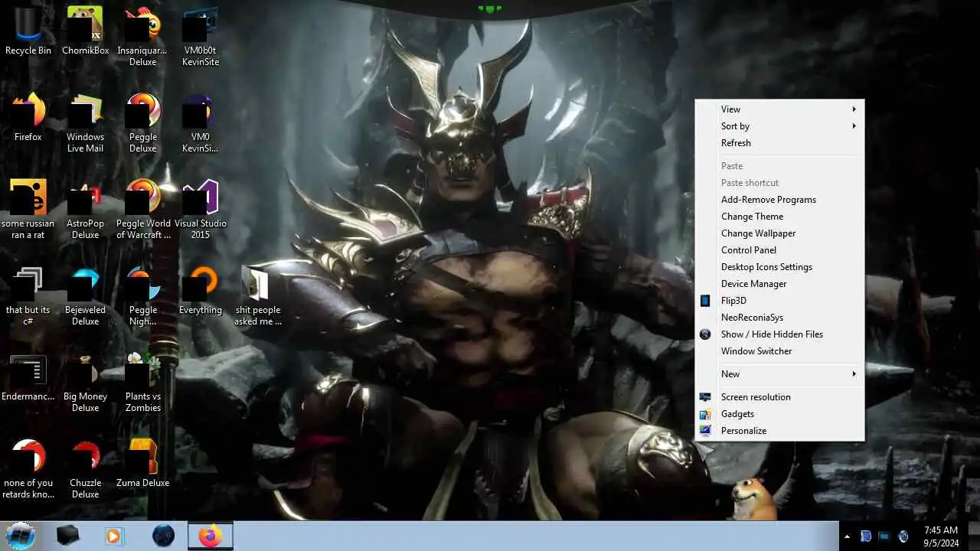Expand the New submenu
Image resolution: width=980 pixels, height=551 pixels.
(x=779, y=374)
